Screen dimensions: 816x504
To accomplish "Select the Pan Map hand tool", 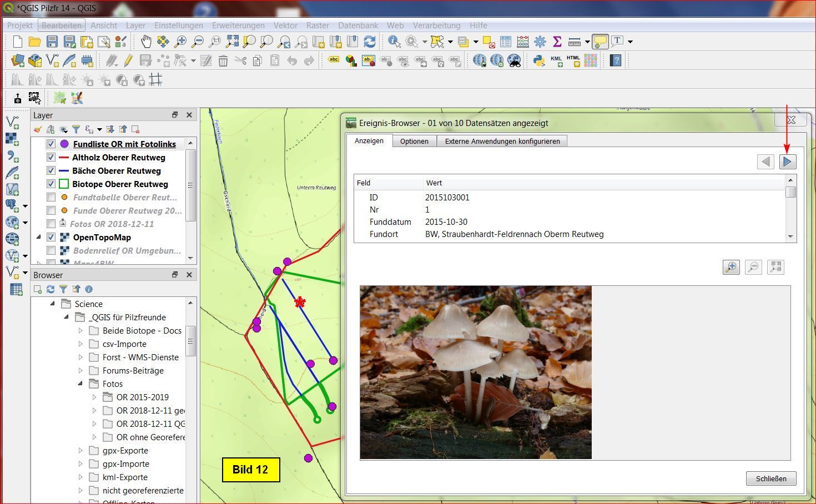I will coord(145,42).
